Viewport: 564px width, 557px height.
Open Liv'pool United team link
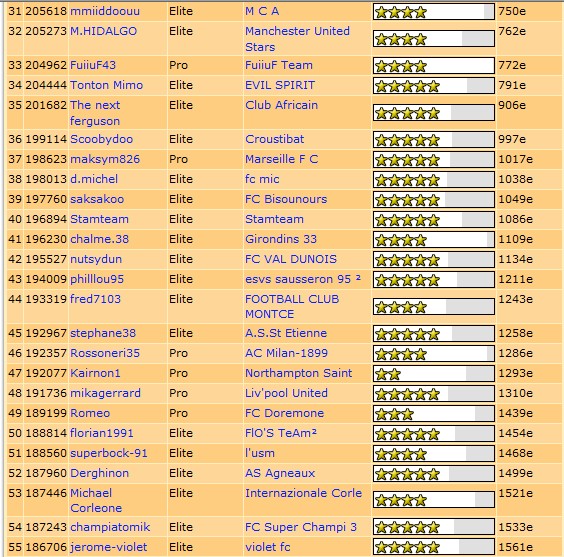(286, 393)
